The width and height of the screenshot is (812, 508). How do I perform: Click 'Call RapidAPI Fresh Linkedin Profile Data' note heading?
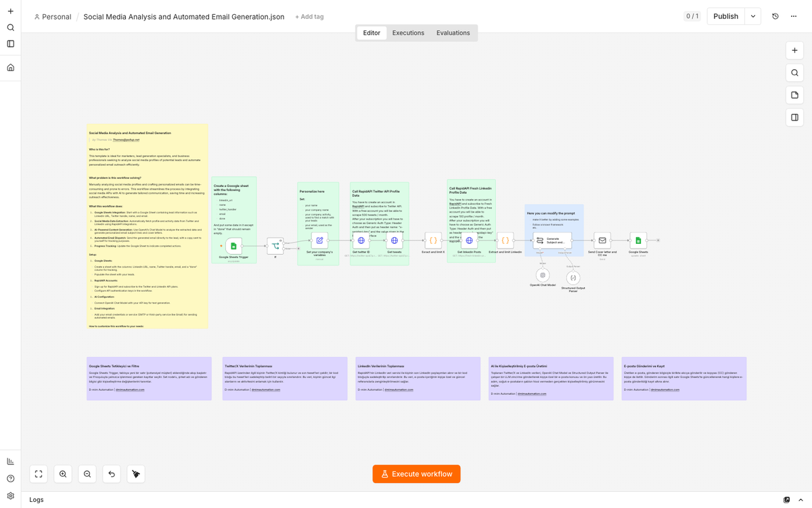pyautogui.click(x=470, y=190)
